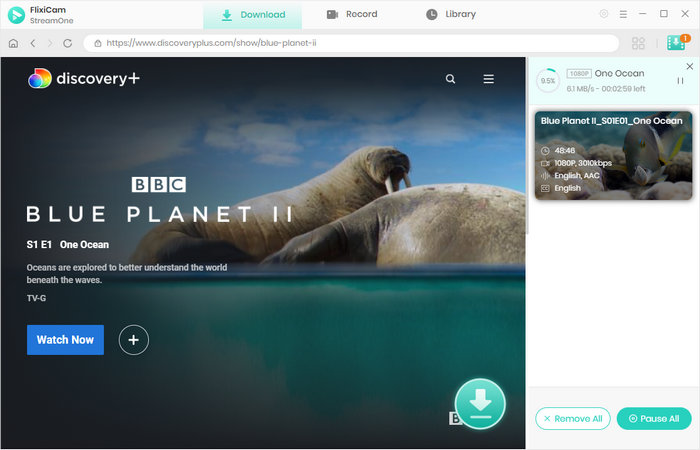
Task: Navigate forward with the forward arrow
Action: tap(50, 43)
